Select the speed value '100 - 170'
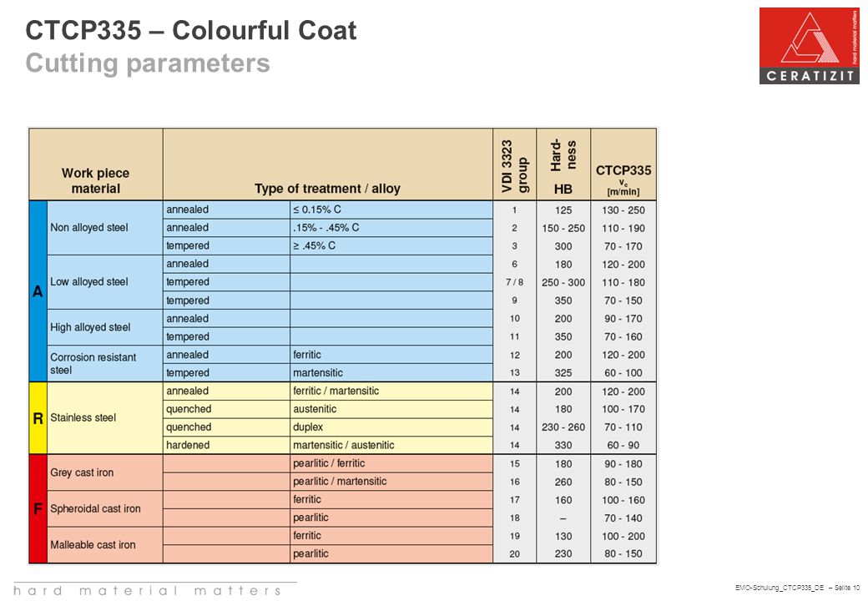Image resolution: width=868 pixels, height=601 pixels. (623, 409)
